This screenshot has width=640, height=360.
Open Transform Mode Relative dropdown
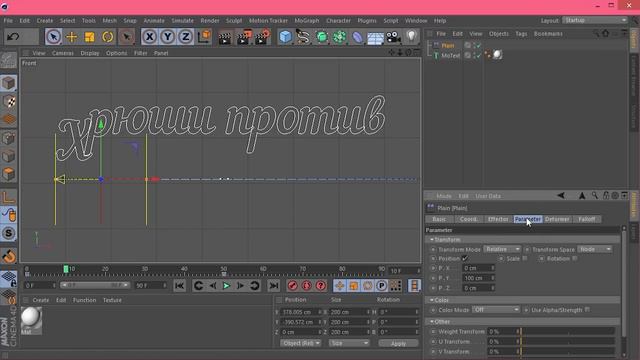502,249
